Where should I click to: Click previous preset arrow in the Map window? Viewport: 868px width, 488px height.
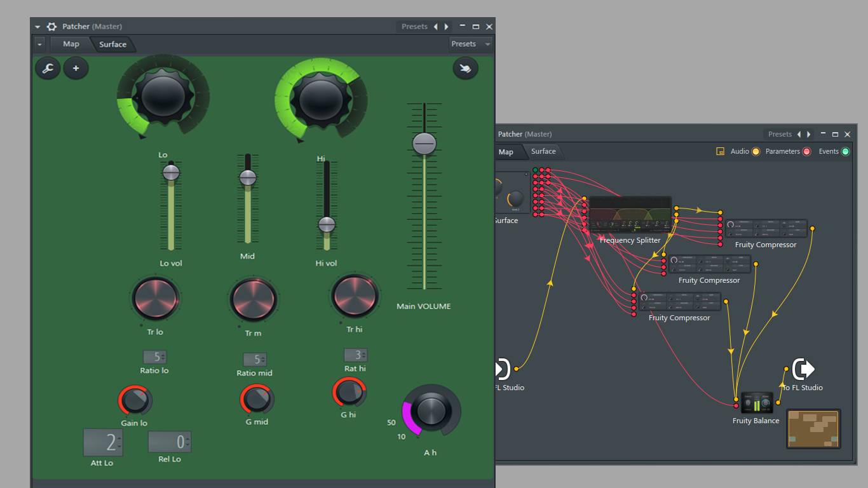click(799, 134)
